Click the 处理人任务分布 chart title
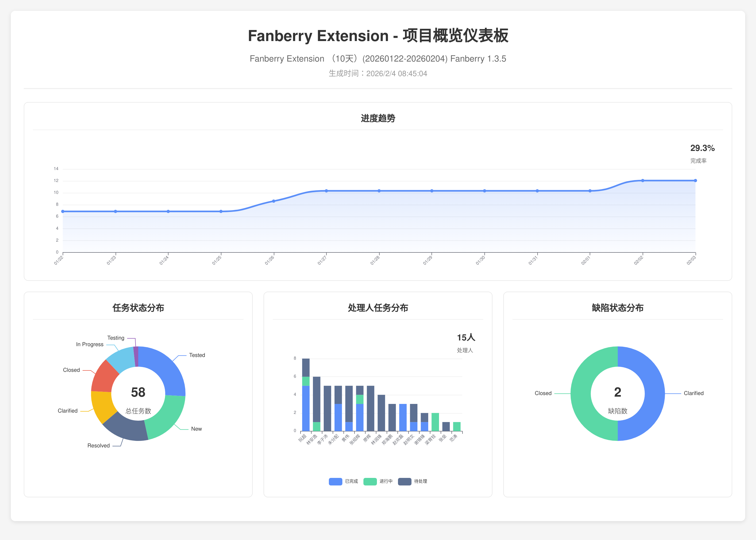The image size is (756, 540). pos(378,308)
